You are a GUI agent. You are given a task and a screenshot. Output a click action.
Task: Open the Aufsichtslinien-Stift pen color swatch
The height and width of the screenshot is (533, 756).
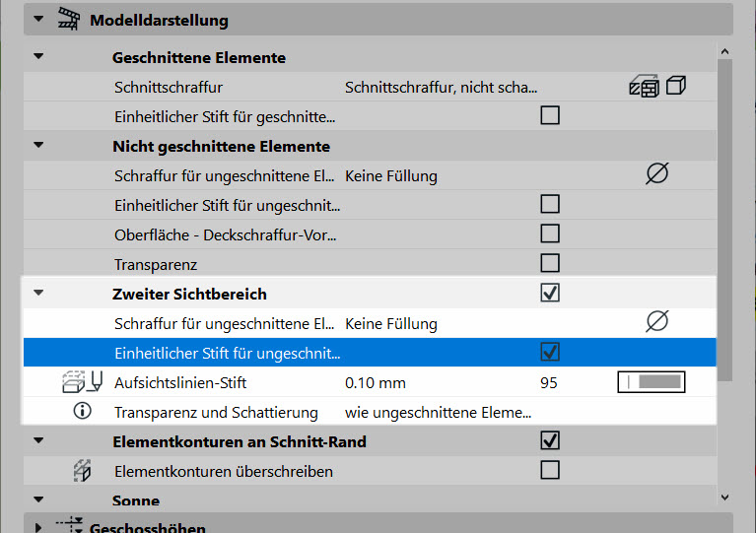pos(652,382)
